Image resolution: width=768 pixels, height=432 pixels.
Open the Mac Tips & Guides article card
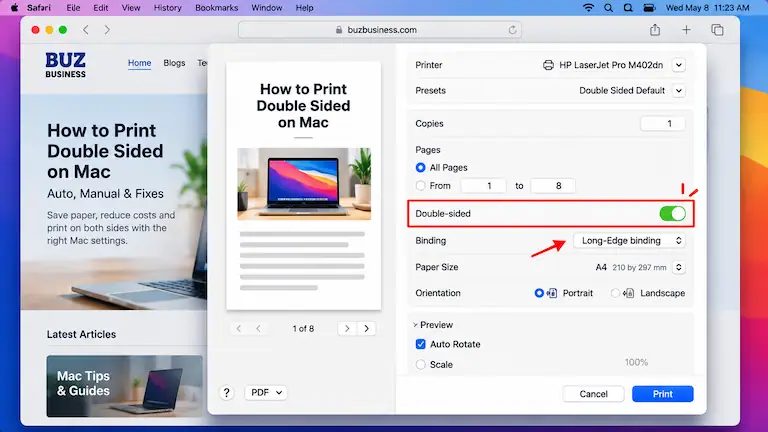[x=125, y=386]
